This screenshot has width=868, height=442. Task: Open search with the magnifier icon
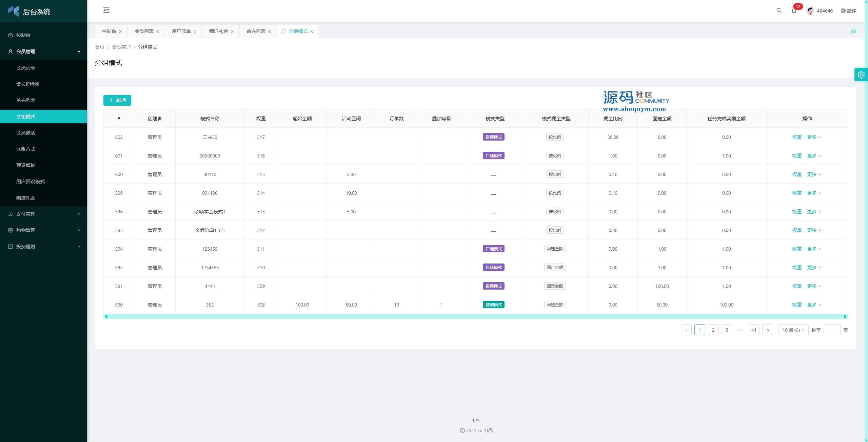(779, 11)
